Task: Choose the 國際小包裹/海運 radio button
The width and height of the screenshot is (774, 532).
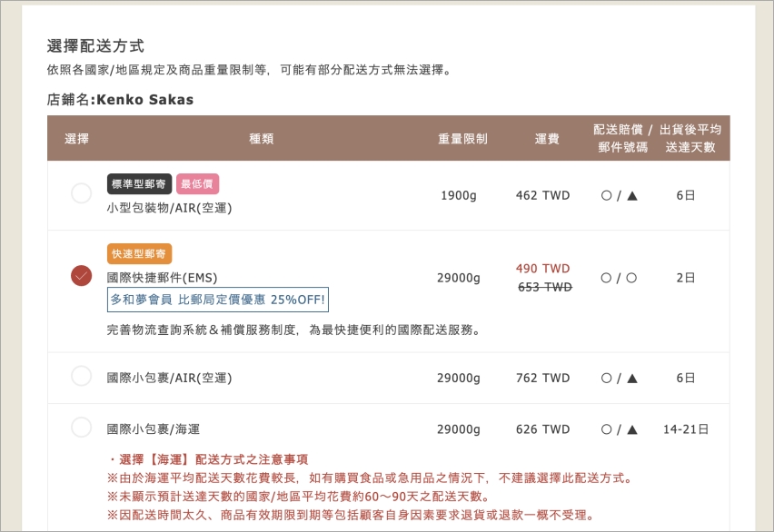Action: pyautogui.click(x=81, y=428)
